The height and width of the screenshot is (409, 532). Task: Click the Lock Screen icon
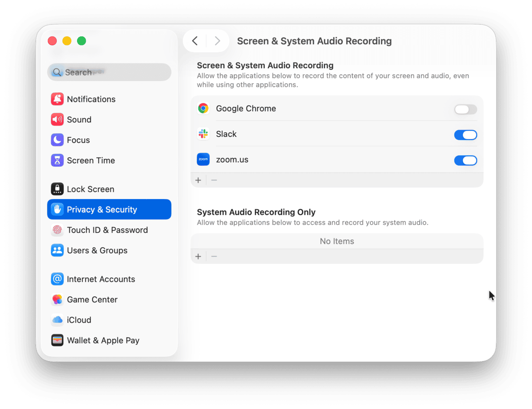click(x=57, y=189)
